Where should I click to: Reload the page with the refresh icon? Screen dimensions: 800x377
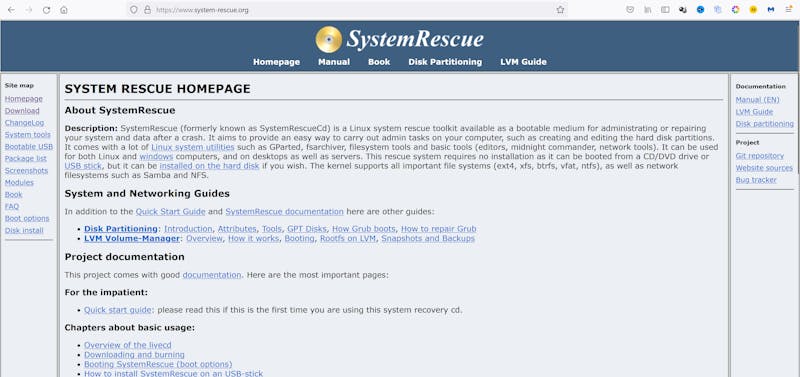(46, 10)
